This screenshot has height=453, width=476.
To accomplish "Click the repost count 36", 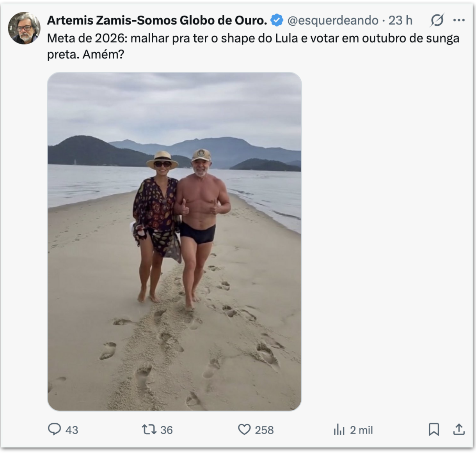I will click(167, 430).
